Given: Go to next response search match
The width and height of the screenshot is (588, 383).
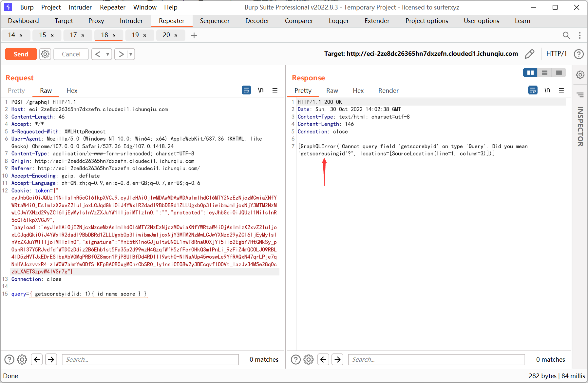Looking at the screenshot, I should click(x=337, y=360).
